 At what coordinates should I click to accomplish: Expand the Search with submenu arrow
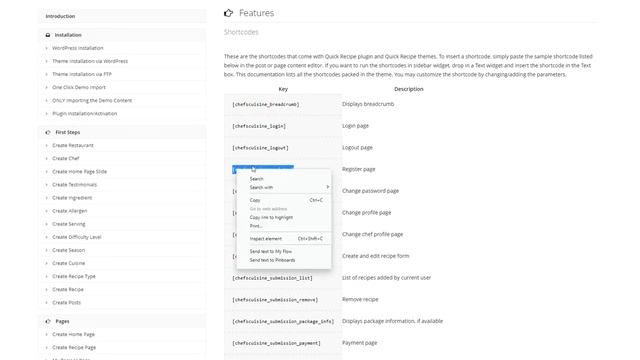(327, 187)
